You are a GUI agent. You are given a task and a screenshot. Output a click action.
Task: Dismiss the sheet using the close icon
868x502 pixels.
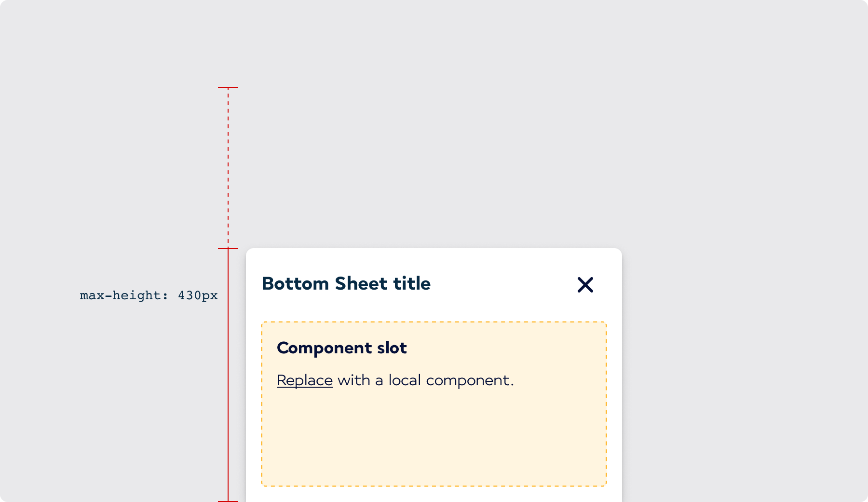[585, 285]
